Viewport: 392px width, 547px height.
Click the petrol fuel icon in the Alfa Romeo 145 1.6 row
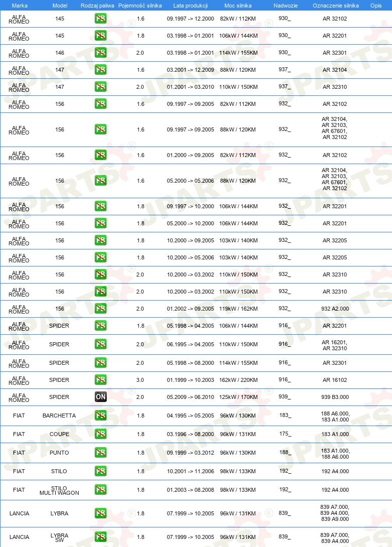(x=101, y=19)
